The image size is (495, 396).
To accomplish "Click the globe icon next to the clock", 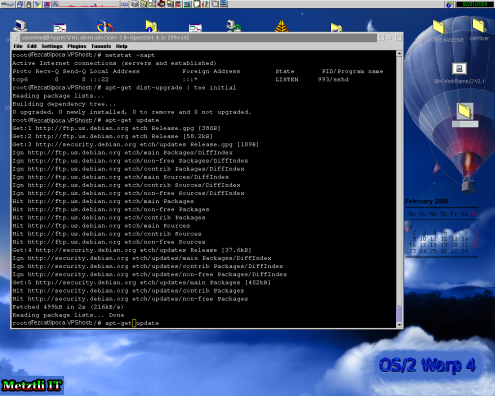I will pos(449,4).
